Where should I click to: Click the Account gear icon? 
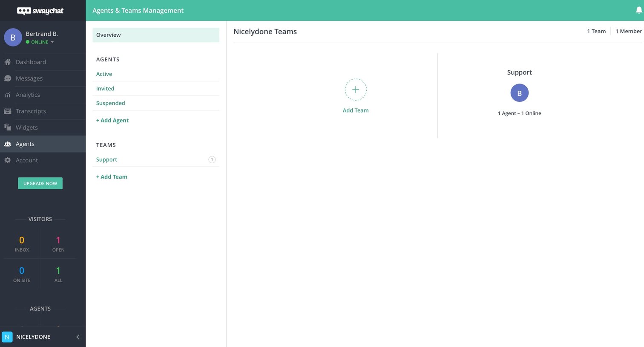click(8, 160)
